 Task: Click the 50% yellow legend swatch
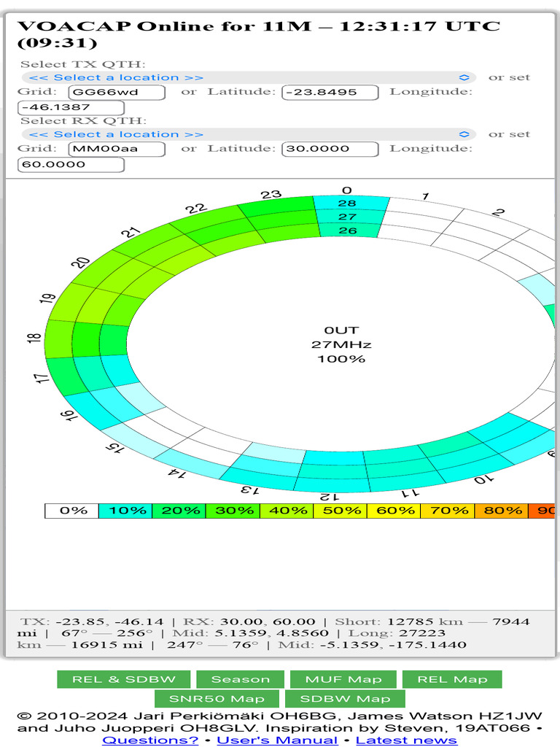[340, 511]
